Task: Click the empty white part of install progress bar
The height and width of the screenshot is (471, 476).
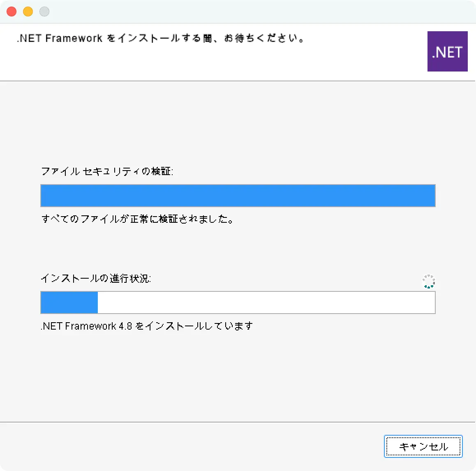Action: pyautogui.click(x=266, y=302)
